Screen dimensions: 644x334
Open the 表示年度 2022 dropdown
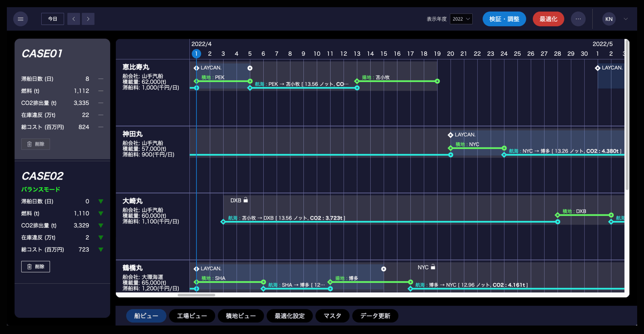coord(461,19)
